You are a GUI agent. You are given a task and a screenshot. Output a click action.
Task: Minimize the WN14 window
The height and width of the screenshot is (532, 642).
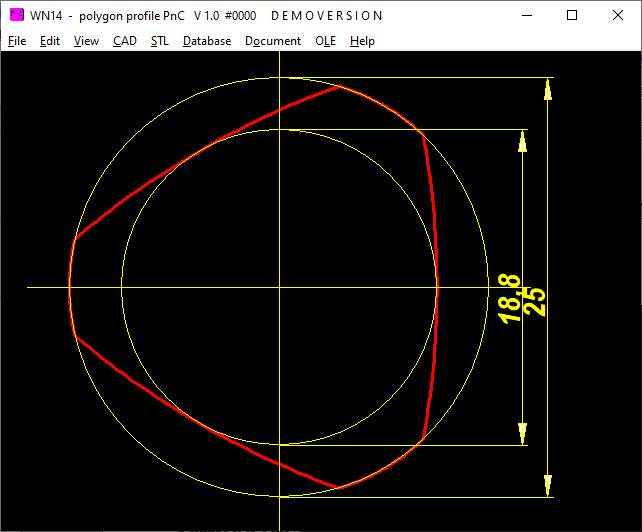pos(526,15)
